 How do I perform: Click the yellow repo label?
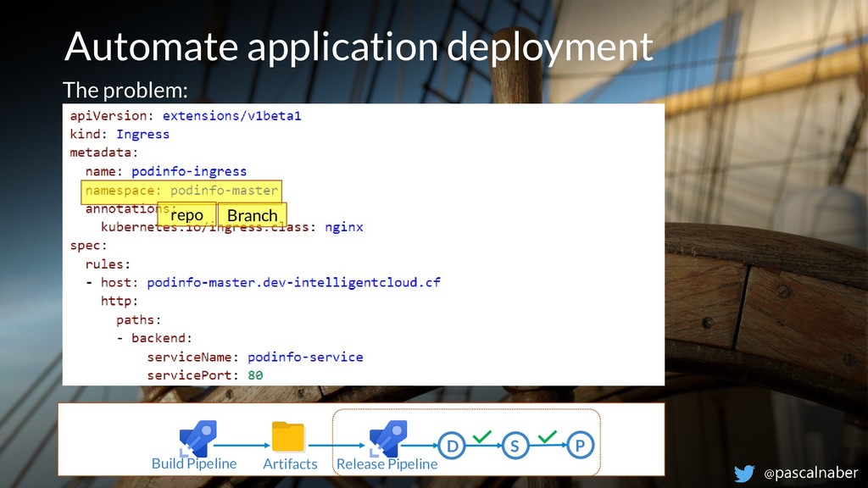[187, 214]
